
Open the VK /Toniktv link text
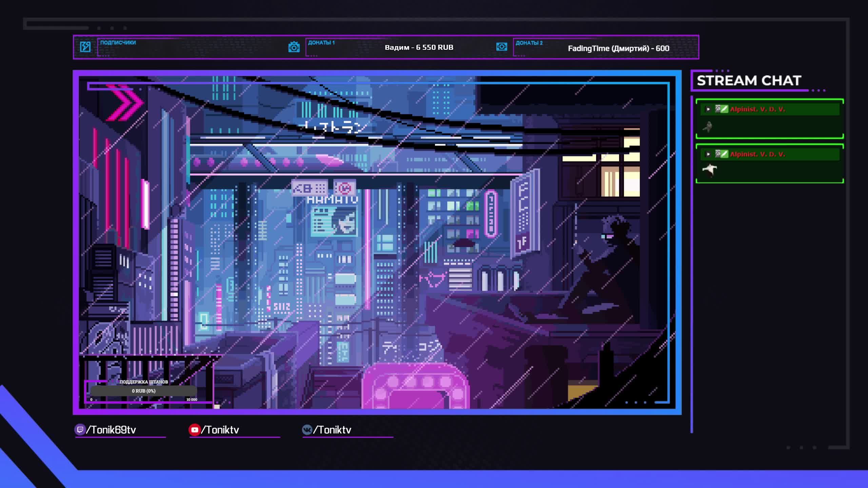click(x=332, y=430)
